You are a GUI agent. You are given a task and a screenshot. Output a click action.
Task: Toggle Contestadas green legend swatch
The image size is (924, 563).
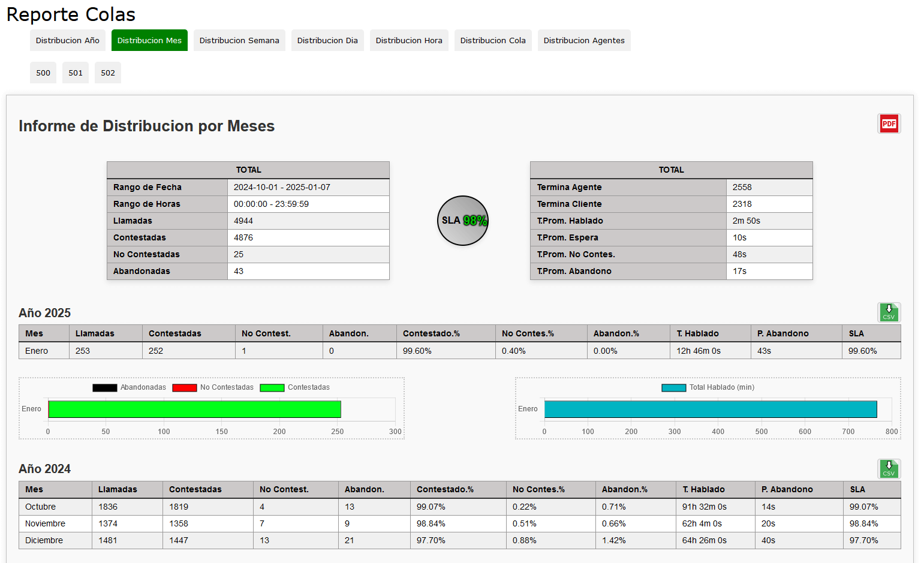[x=272, y=387]
